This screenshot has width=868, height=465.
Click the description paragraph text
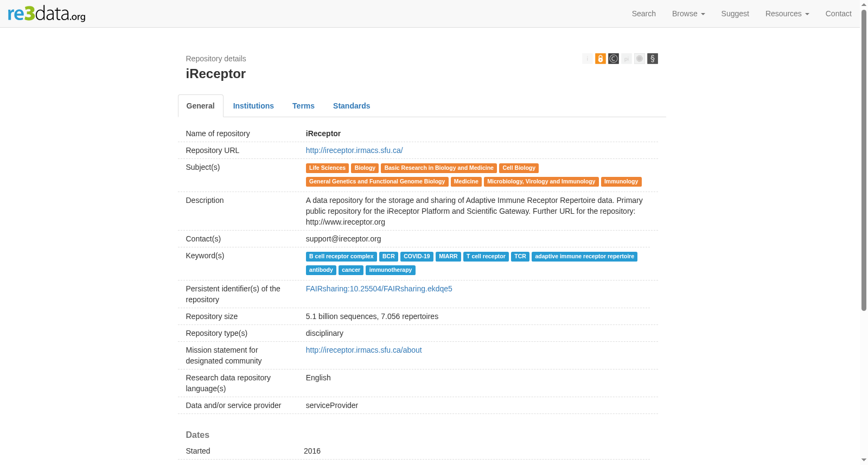[x=474, y=211]
